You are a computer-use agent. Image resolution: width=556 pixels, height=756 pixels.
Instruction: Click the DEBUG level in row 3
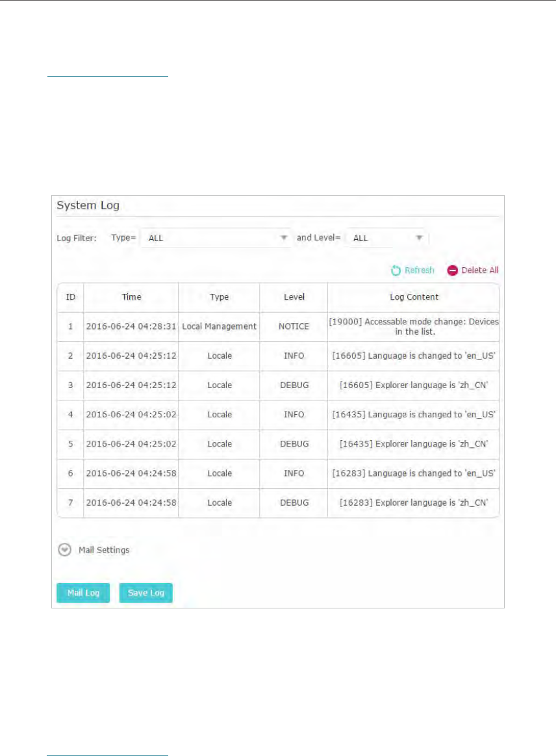294,385
